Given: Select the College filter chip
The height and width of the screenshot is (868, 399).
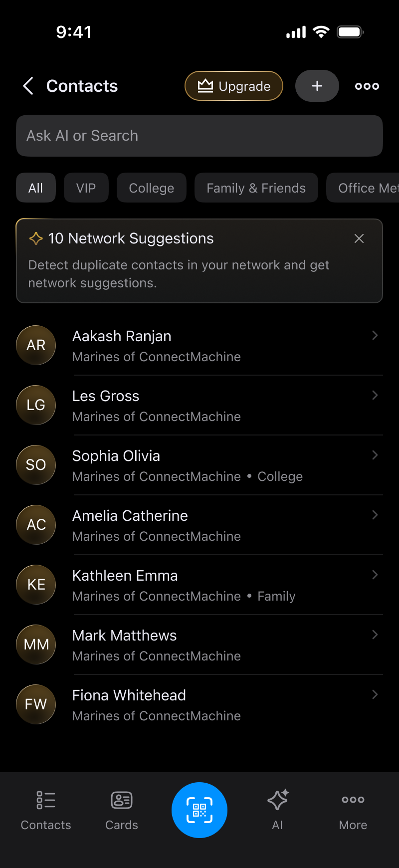Looking at the screenshot, I should point(151,188).
